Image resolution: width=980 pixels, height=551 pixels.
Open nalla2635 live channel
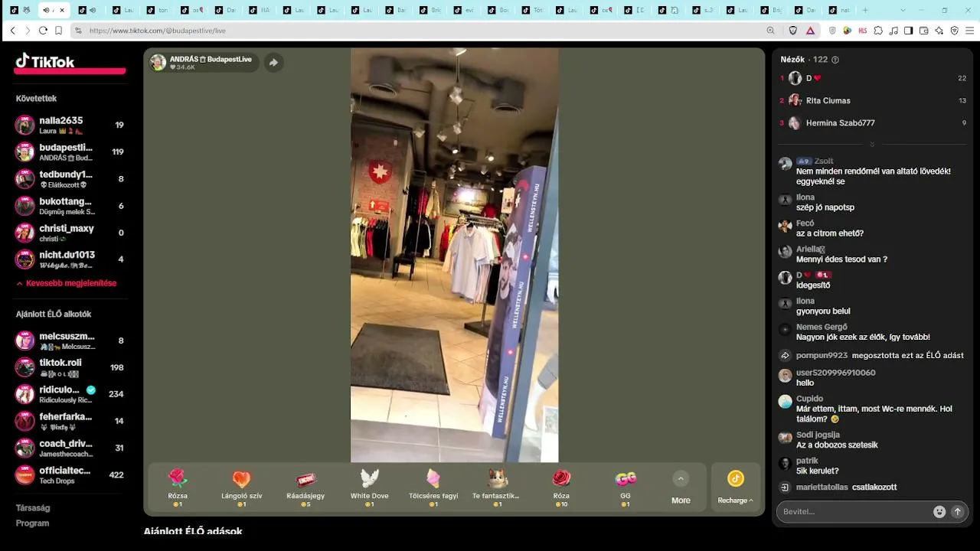tap(70, 126)
